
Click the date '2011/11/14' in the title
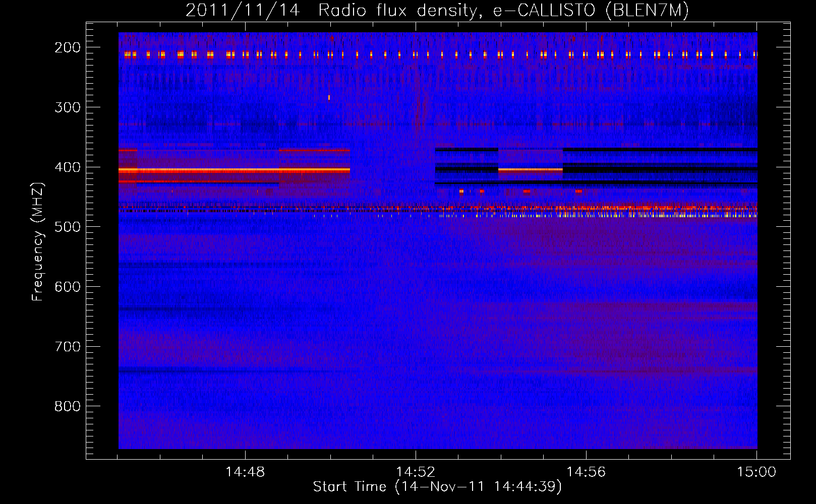coord(243,11)
